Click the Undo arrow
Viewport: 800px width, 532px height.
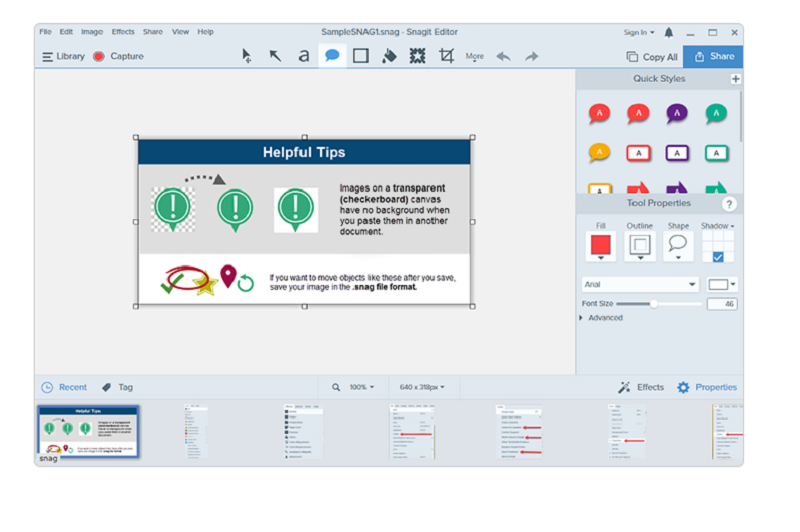504,56
